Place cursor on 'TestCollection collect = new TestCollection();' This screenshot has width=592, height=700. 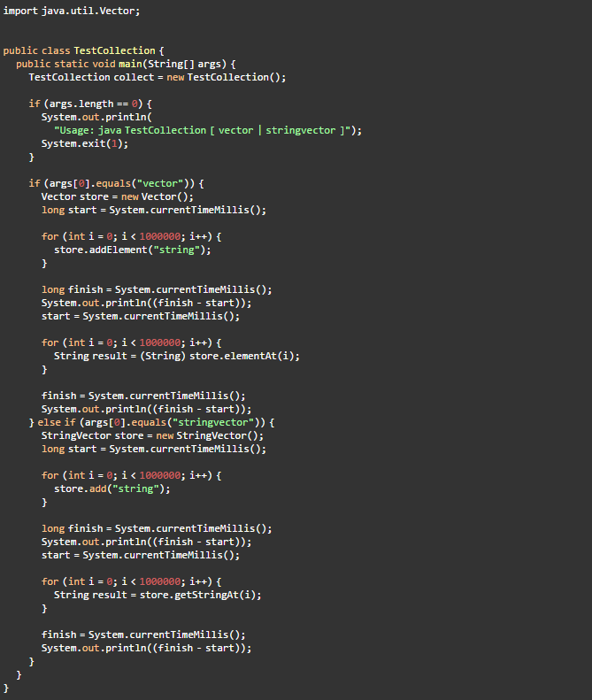point(158,77)
